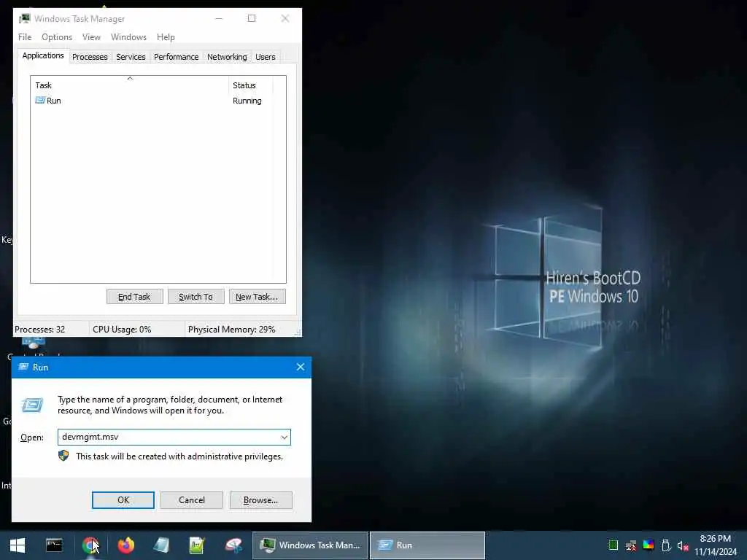The image size is (747, 560).
Task: Switch to the Services tab
Action: 131,57
